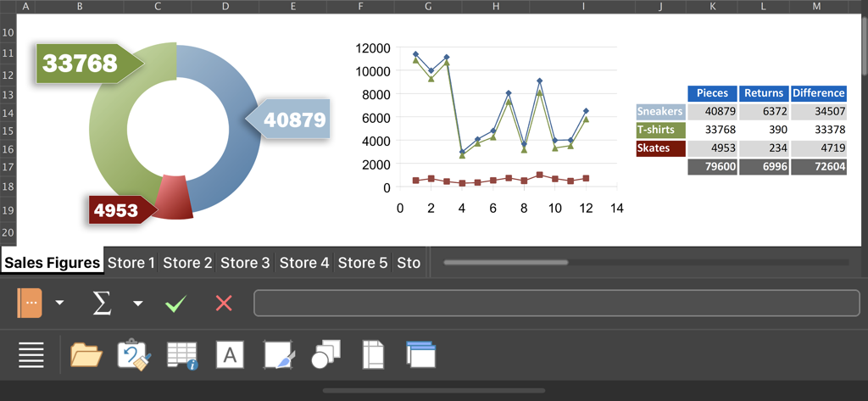Select row header 17
868x401 pixels.
tap(8, 166)
